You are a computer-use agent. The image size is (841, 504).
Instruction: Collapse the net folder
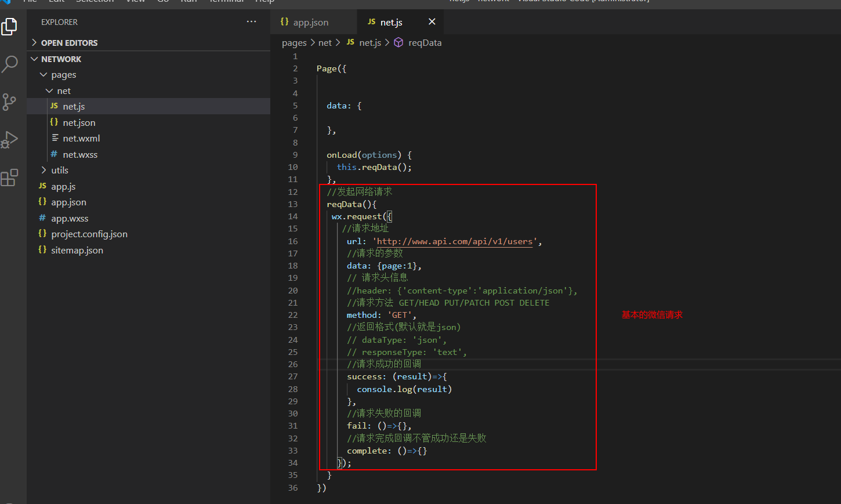tap(148, 91)
